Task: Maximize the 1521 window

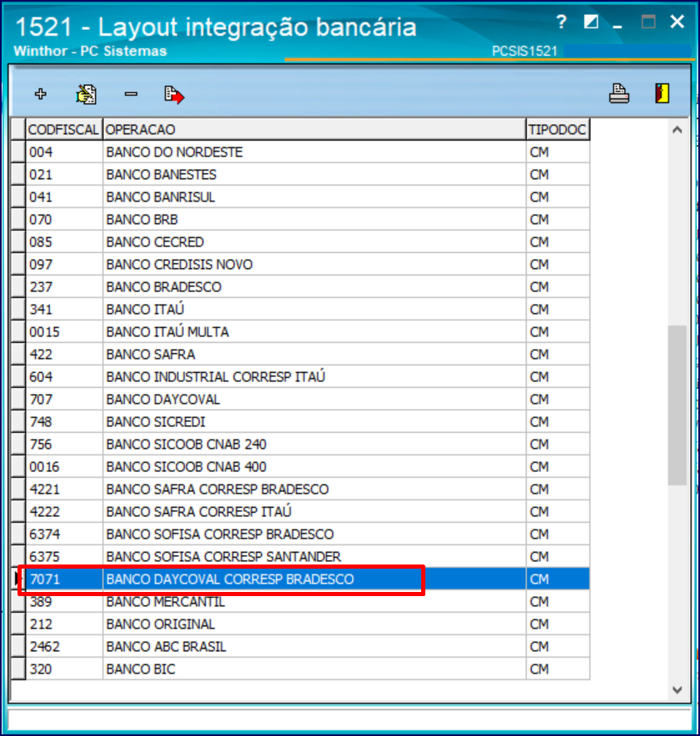Action: tap(648, 22)
